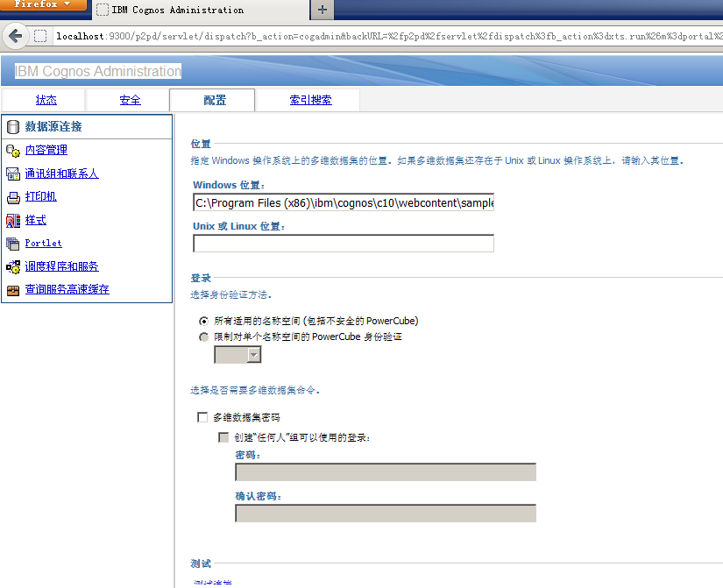Open the 查询服务高速缓存 link
The width and height of the screenshot is (723, 588).
(x=67, y=290)
